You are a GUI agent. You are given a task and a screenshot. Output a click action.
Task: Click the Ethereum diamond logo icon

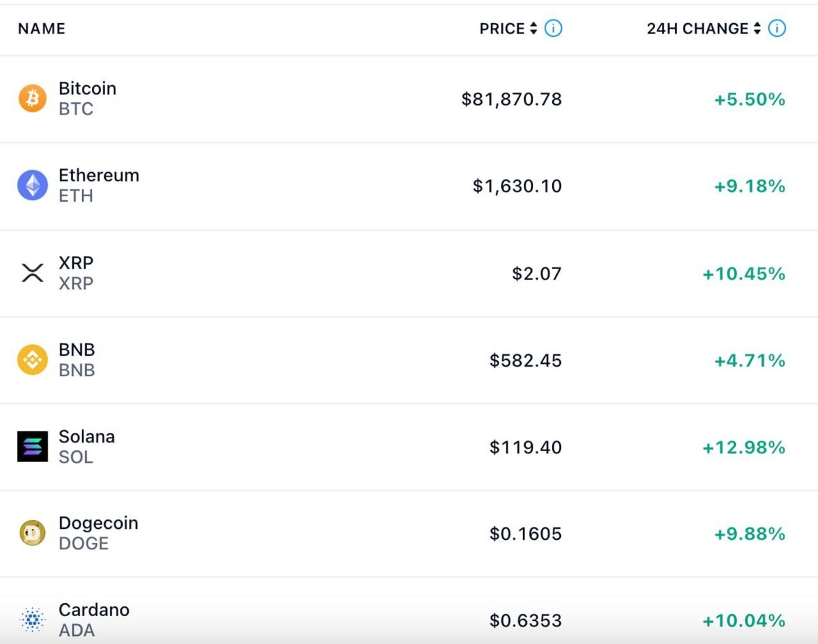point(32,185)
